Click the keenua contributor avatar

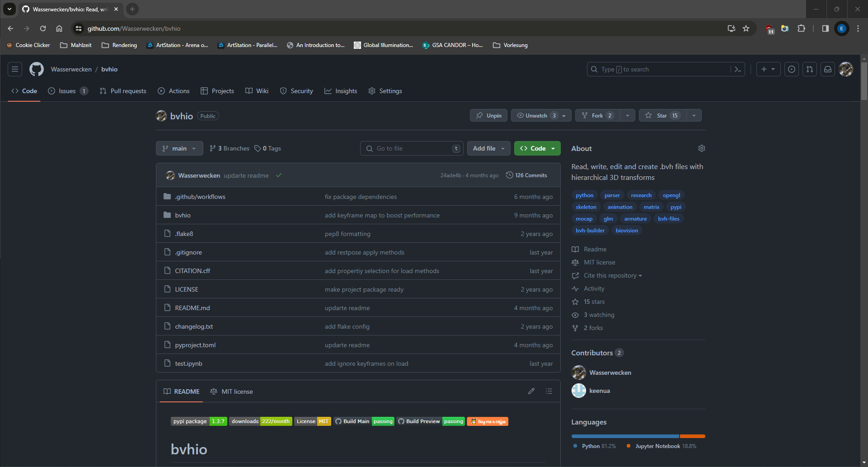(579, 391)
